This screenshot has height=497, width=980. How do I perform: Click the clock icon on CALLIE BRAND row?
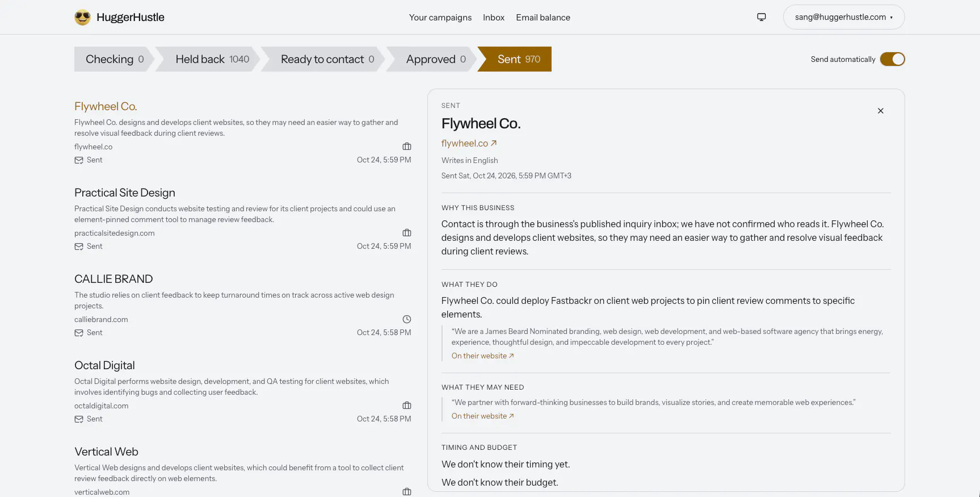407,319
